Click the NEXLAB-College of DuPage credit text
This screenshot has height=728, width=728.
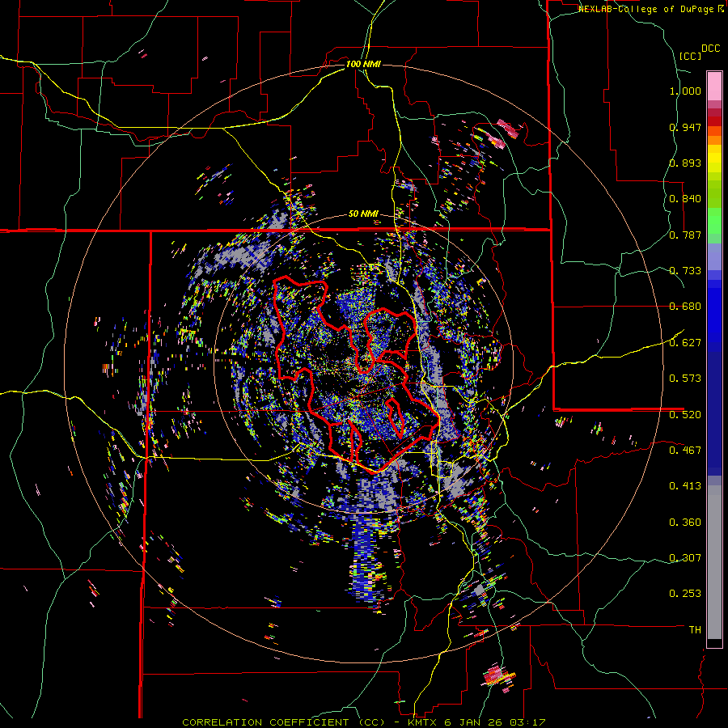coord(650,9)
